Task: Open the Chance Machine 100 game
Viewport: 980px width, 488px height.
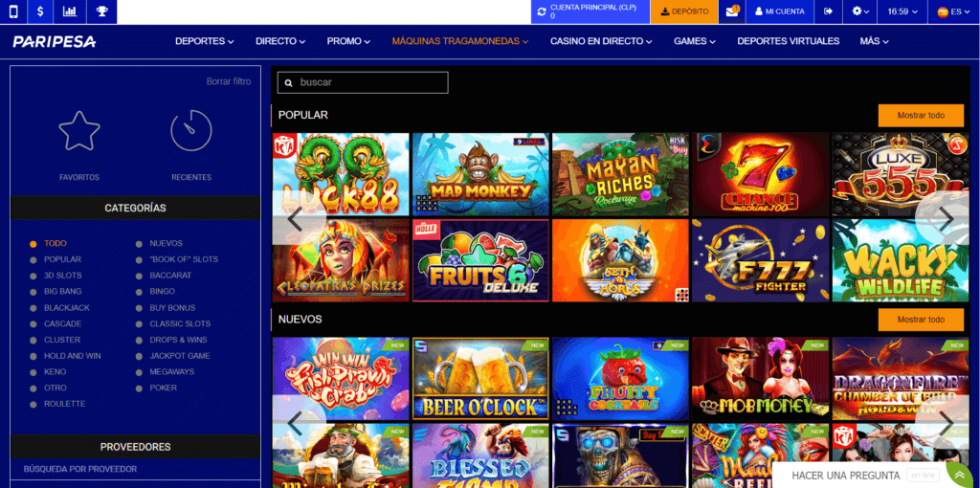Action: tap(761, 174)
